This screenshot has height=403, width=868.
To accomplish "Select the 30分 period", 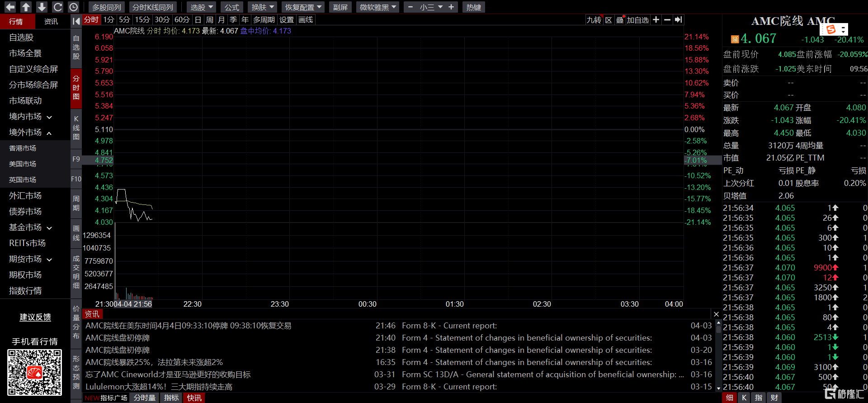I will point(162,20).
